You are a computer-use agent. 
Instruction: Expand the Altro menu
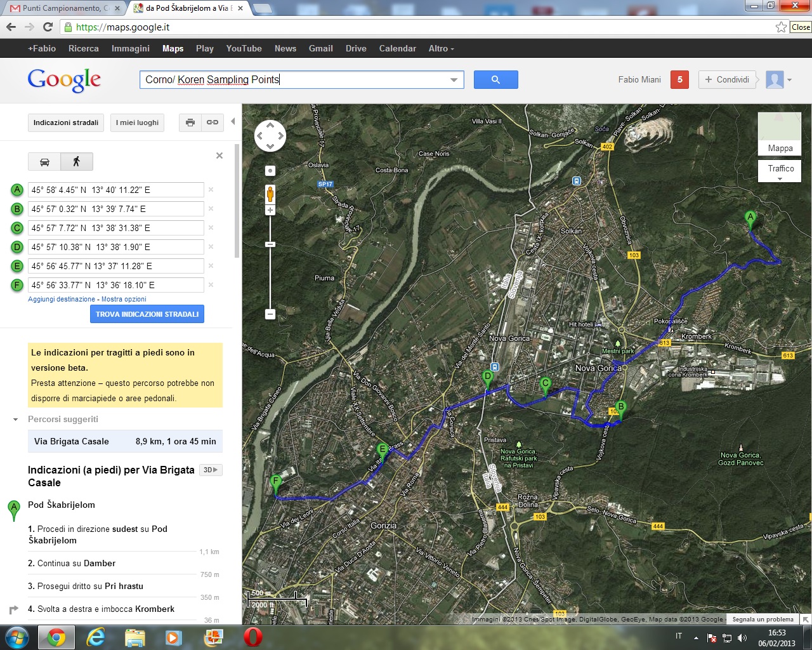pos(441,48)
